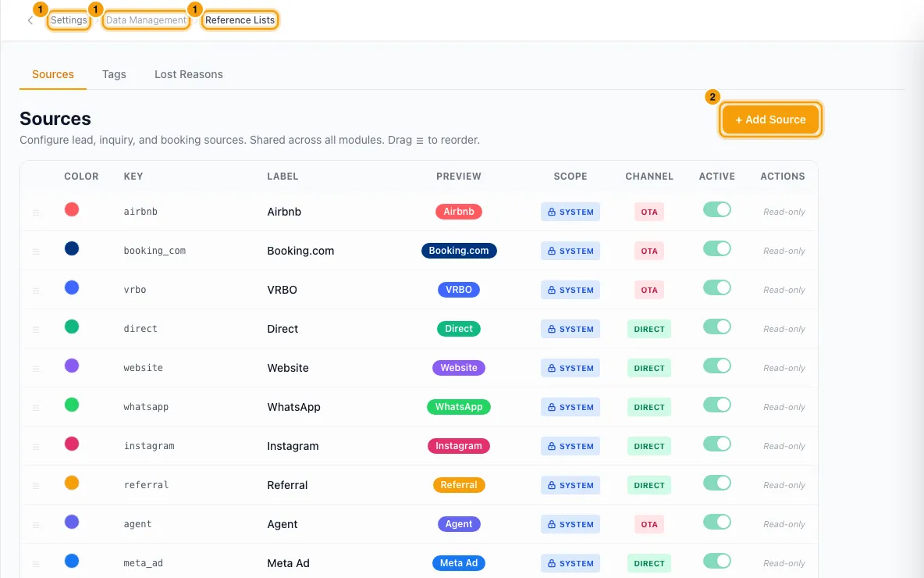Click the drag handle on the instagram row
The height and width of the screenshot is (578, 924).
(x=36, y=447)
